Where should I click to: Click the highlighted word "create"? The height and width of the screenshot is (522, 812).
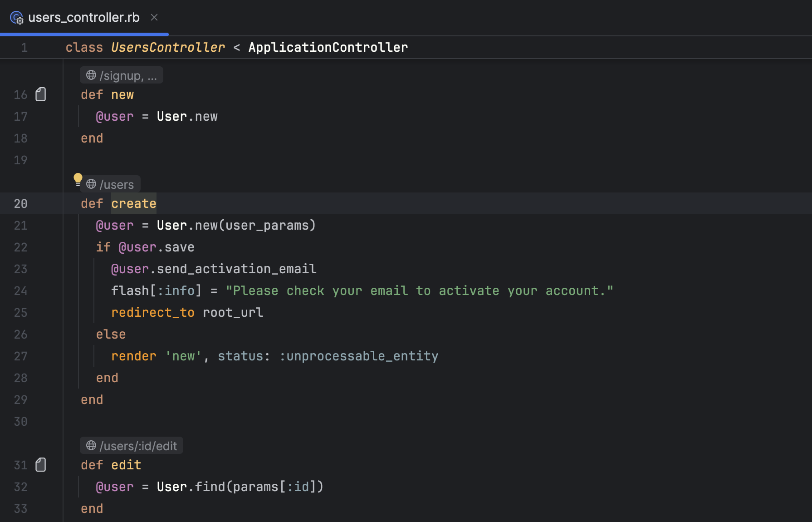coord(133,203)
